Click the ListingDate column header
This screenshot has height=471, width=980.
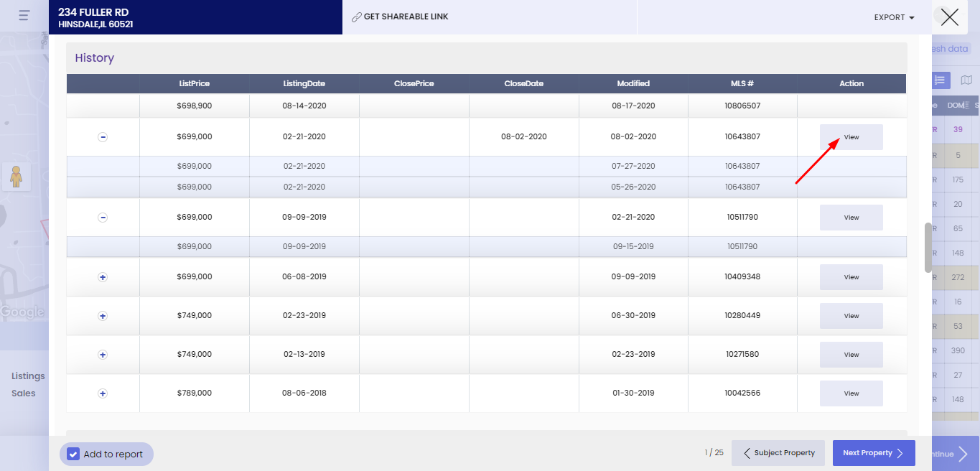pos(304,83)
